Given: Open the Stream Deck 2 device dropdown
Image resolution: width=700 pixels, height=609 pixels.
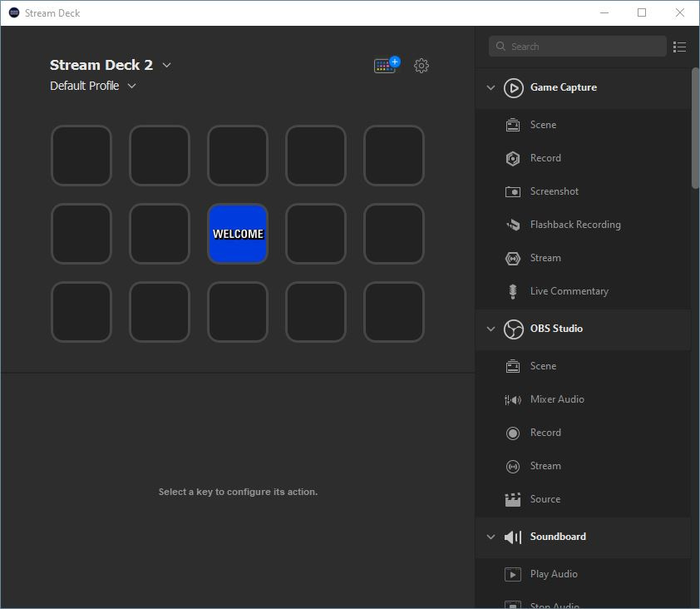Looking at the screenshot, I should 166,65.
